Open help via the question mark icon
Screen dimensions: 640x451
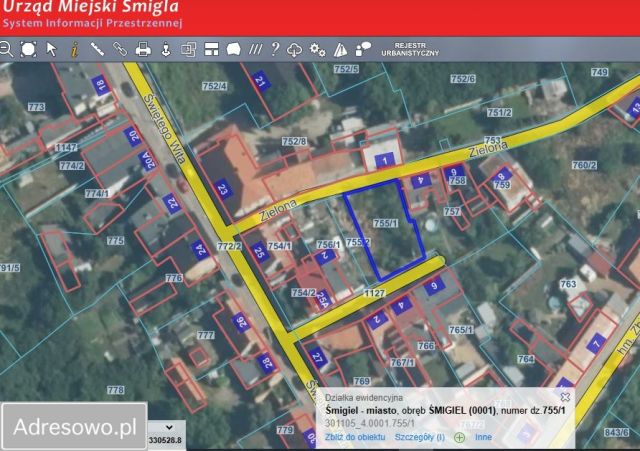click(x=276, y=49)
